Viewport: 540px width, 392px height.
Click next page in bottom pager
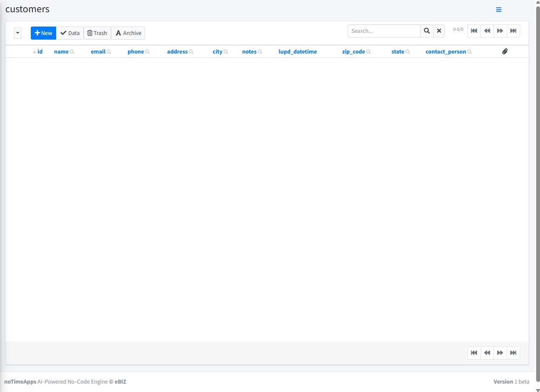tap(500, 353)
